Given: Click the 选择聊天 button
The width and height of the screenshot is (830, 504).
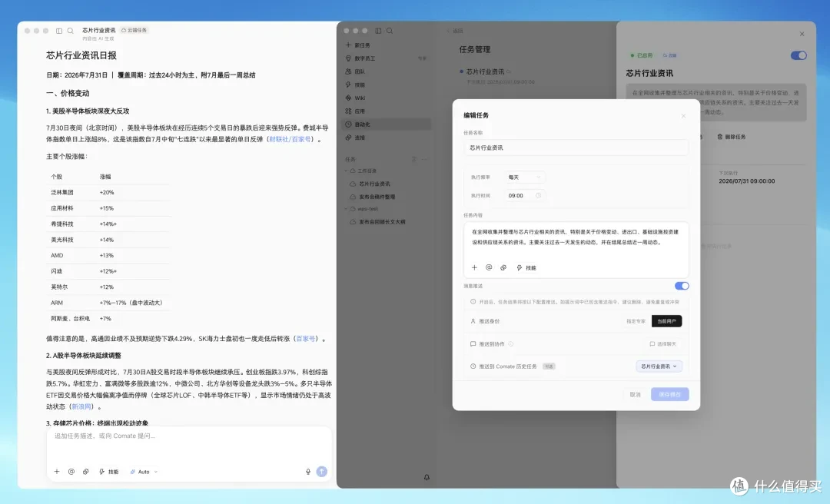Looking at the screenshot, I should [x=662, y=343].
